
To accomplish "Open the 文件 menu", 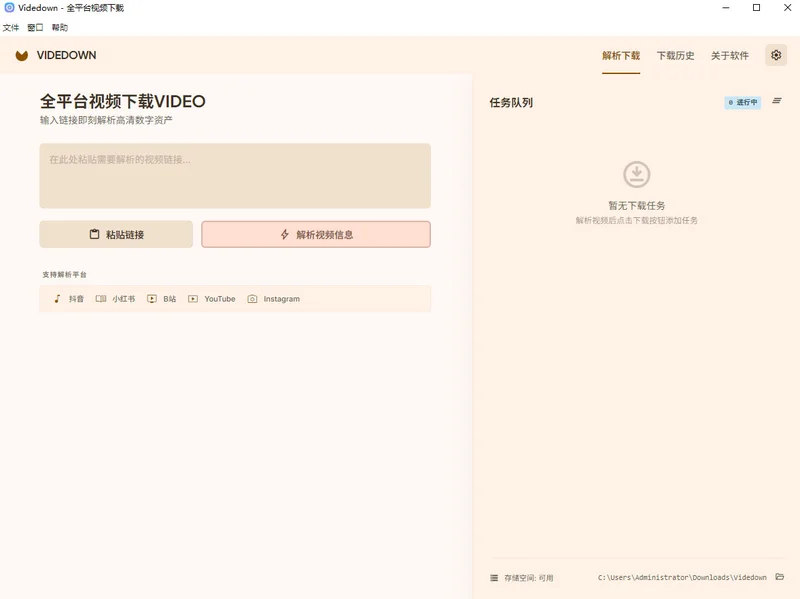I will point(11,28).
